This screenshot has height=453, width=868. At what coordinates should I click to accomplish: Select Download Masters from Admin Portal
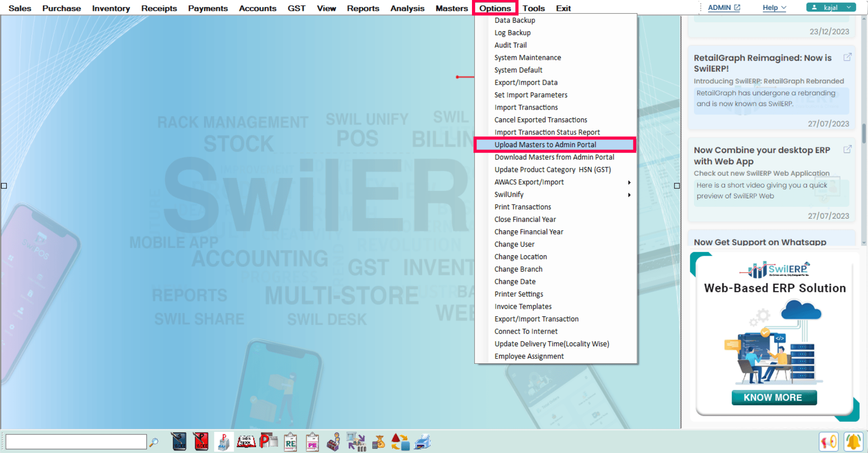[x=556, y=157]
